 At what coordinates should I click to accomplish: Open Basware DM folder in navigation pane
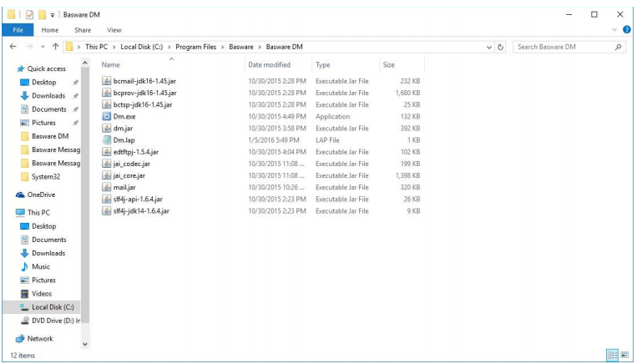pos(50,136)
